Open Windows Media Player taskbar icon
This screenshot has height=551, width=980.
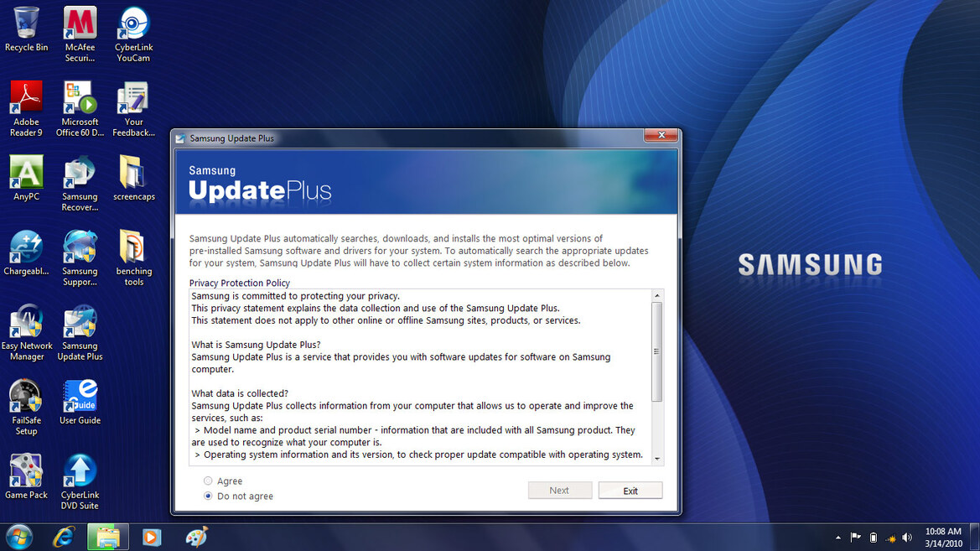(x=151, y=538)
